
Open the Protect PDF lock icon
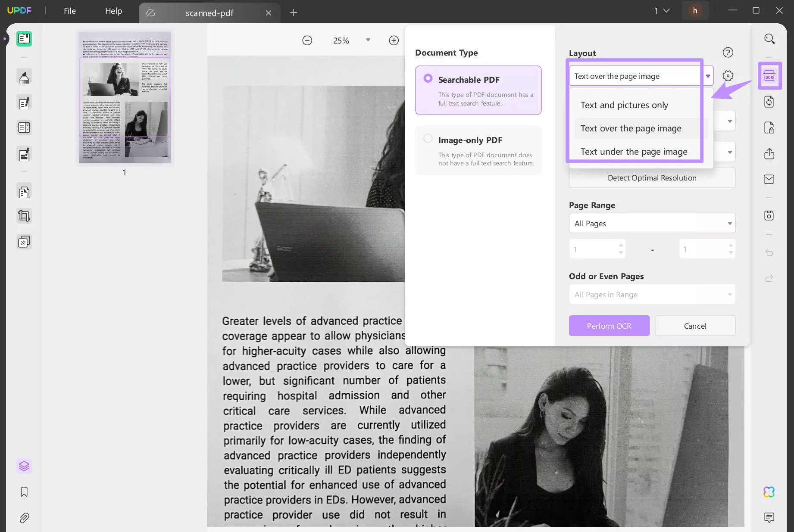point(769,128)
